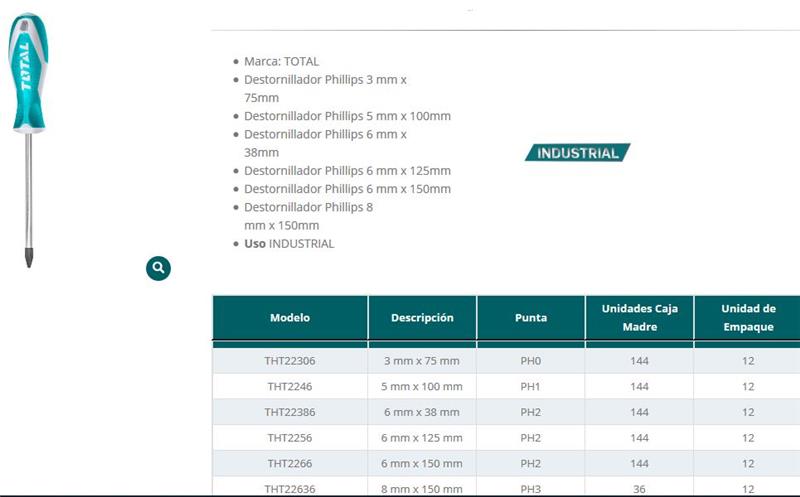Screen dimensions: 800x497
Task: Select the Unidades Caja Madre header
Action: 639,317
